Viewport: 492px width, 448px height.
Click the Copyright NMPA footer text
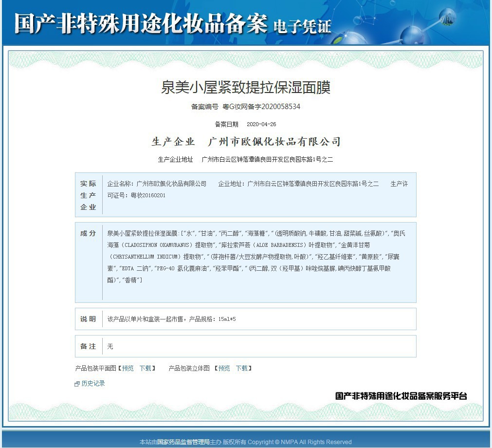pos(300,442)
